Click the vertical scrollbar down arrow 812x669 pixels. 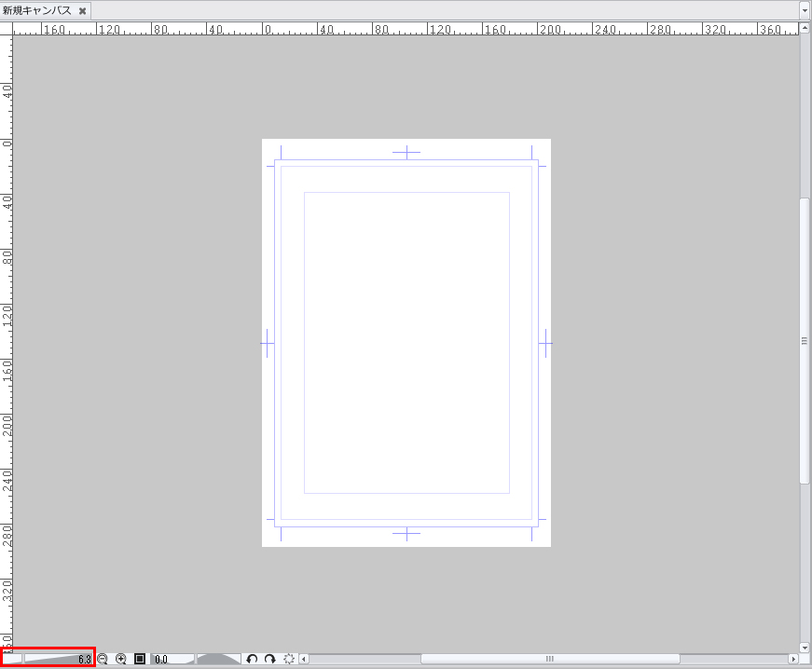pos(805,647)
